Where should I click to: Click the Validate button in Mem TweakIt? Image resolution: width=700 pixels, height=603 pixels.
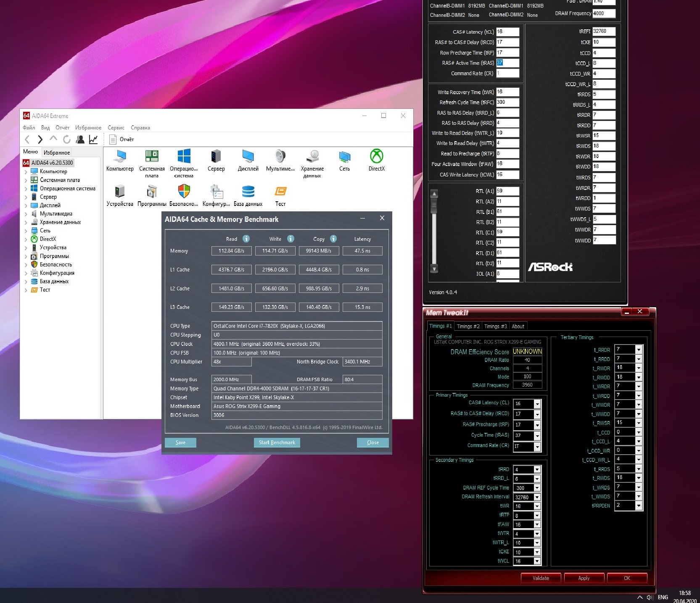pos(541,578)
